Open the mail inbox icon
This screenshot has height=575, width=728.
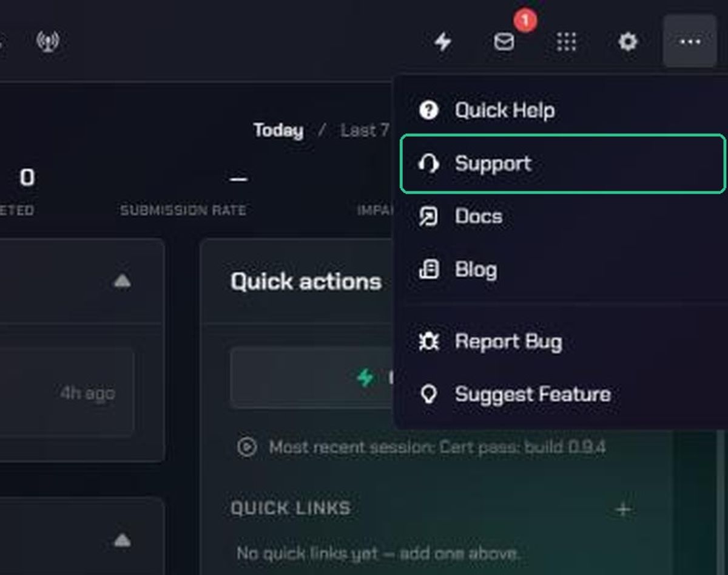click(x=504, y=42)
